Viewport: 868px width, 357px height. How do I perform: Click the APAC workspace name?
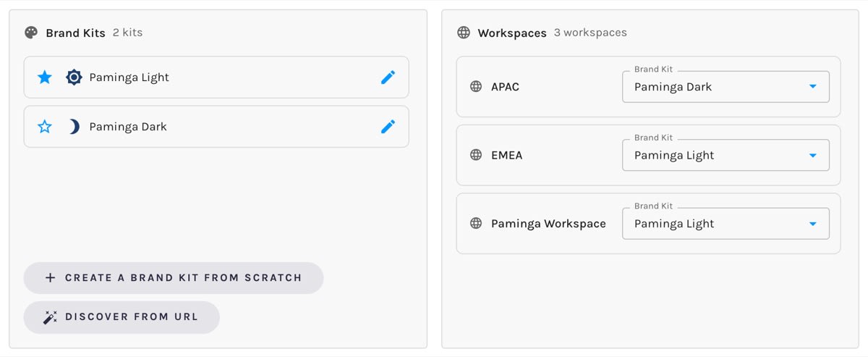point(505,87)
